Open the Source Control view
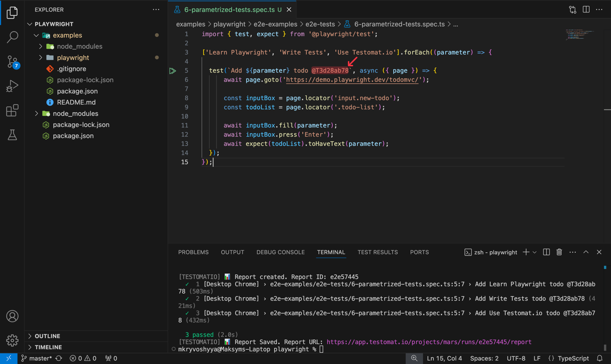Image resolution: width=611 pixels, height=364 pixels. 12,62
